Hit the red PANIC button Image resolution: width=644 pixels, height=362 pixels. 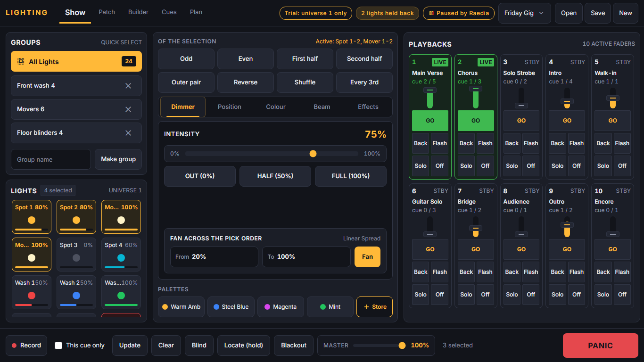[x=601, y=346]
